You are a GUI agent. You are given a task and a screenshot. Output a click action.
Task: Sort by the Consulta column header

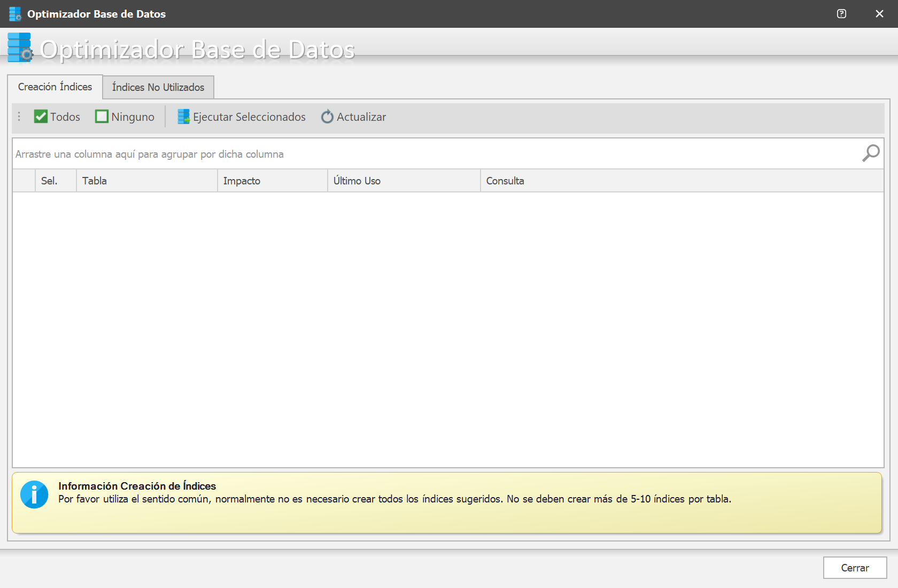pos(682,181)
